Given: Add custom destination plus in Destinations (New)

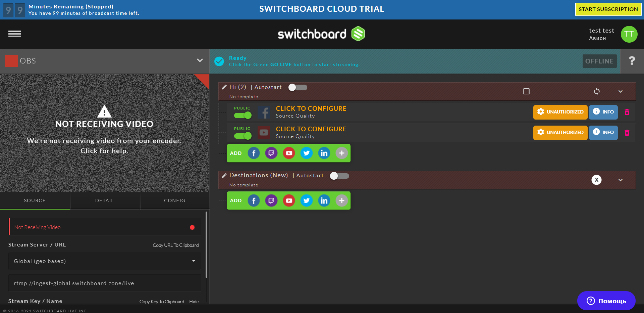Looking at the screenshot, I should click(x=341, y=200).
